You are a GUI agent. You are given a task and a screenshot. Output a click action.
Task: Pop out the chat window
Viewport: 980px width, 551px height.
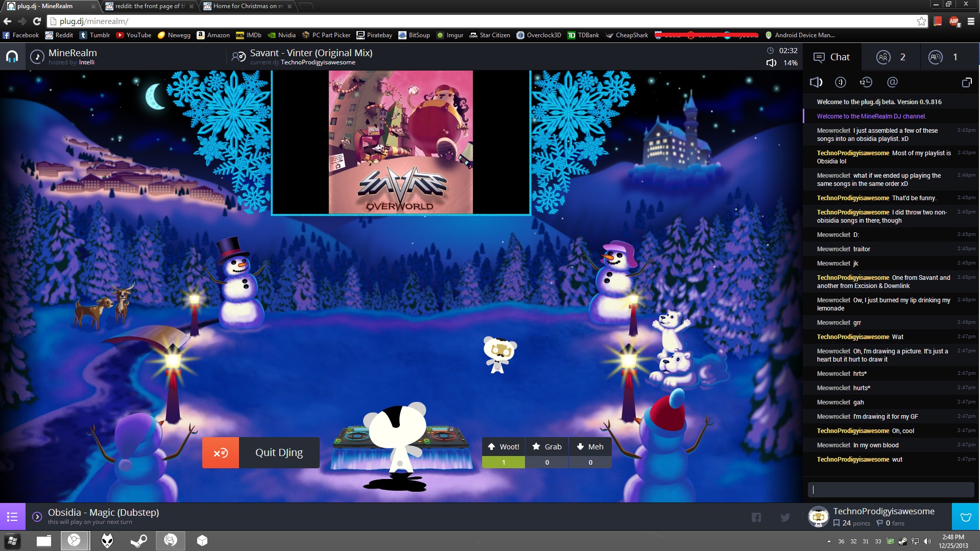click(967, 82)
